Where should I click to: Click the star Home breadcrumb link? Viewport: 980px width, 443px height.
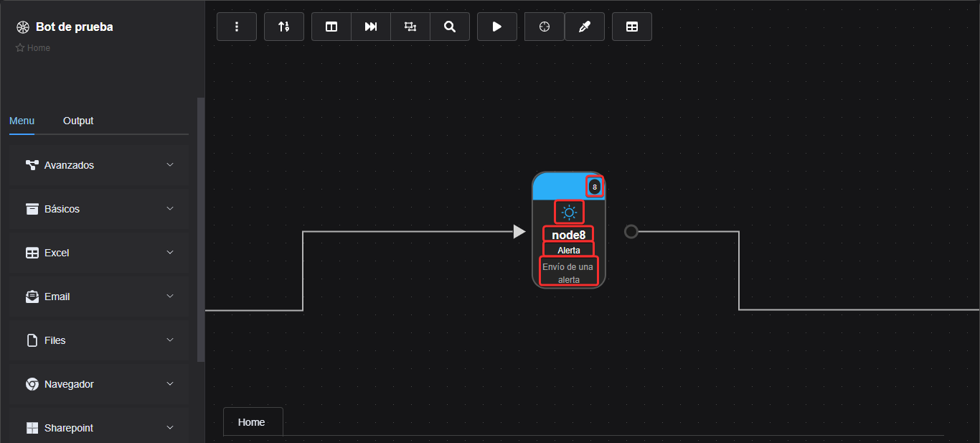33,48
